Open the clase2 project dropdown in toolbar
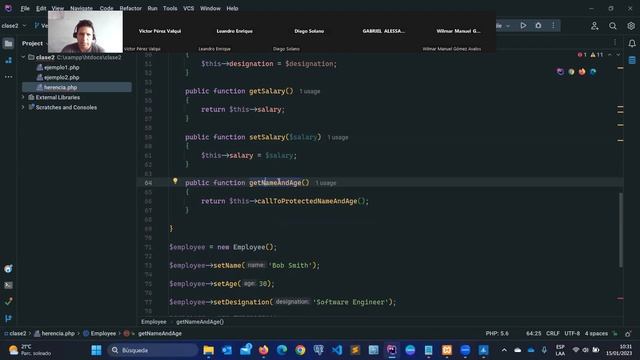This screenshot has height=360, width=640. click(13, 26)
